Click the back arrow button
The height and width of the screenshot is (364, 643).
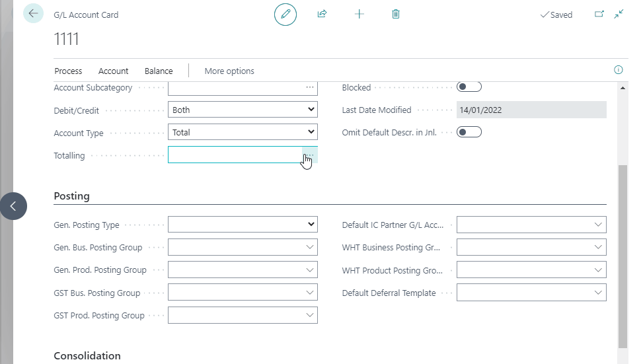tap(33, 13)
